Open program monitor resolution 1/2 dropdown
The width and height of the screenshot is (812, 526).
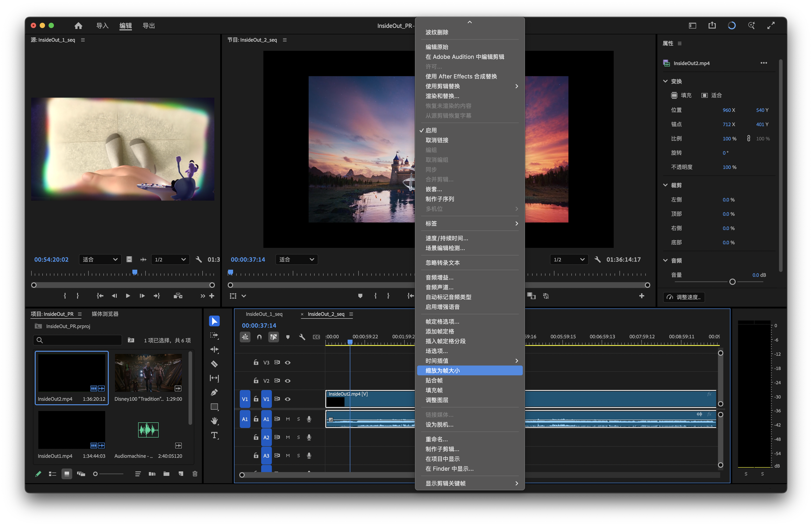[569, 259]
